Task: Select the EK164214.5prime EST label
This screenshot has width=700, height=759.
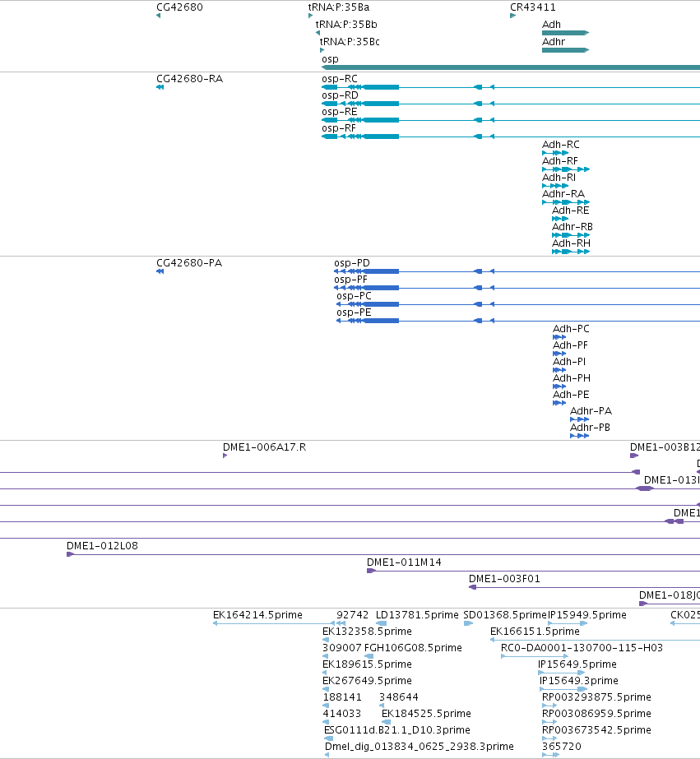Action: [x=257, y=615]
